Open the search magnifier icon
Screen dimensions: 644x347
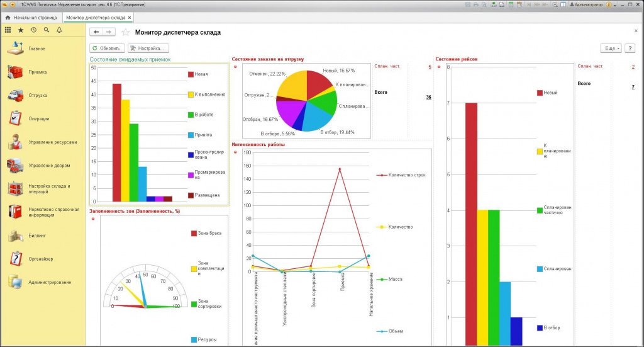coord(47,30)
